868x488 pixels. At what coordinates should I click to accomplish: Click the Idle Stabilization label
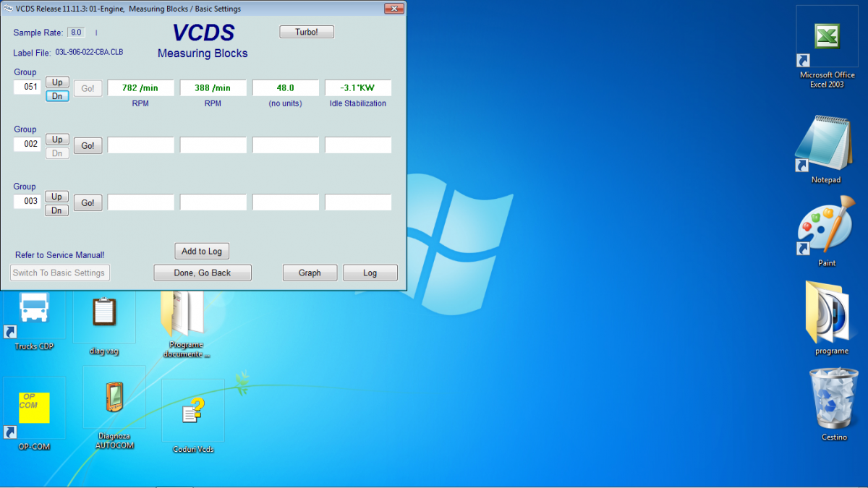point(358,103)
